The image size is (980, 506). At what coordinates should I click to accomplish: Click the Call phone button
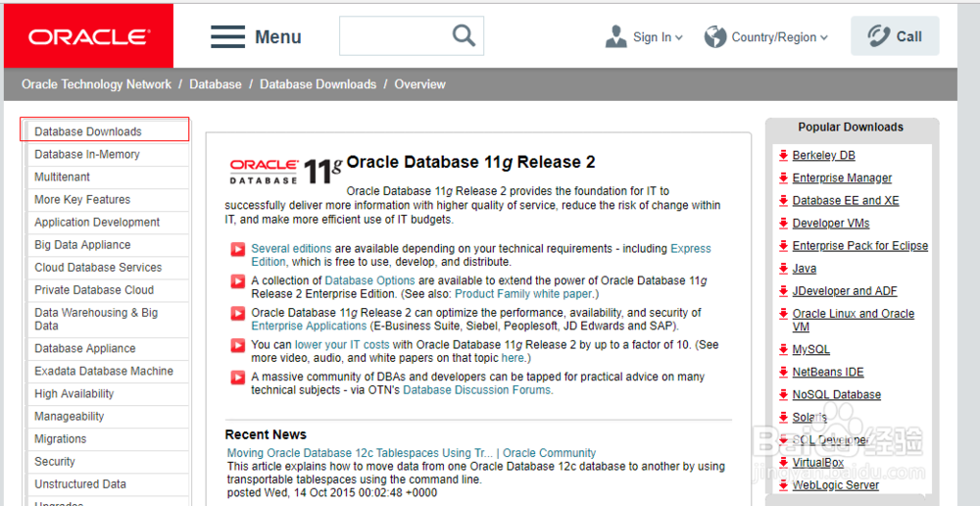(x=895, y=36)
